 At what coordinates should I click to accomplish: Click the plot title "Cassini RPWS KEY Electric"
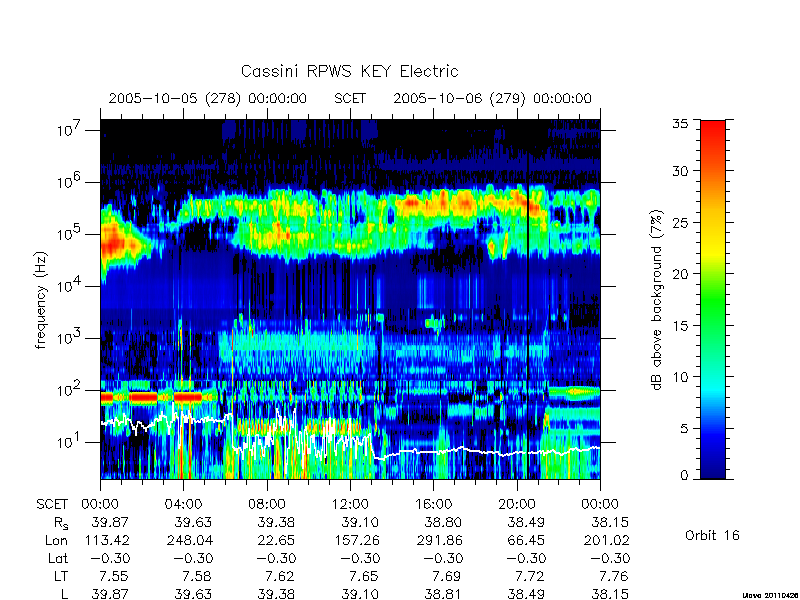click(349, 71)
